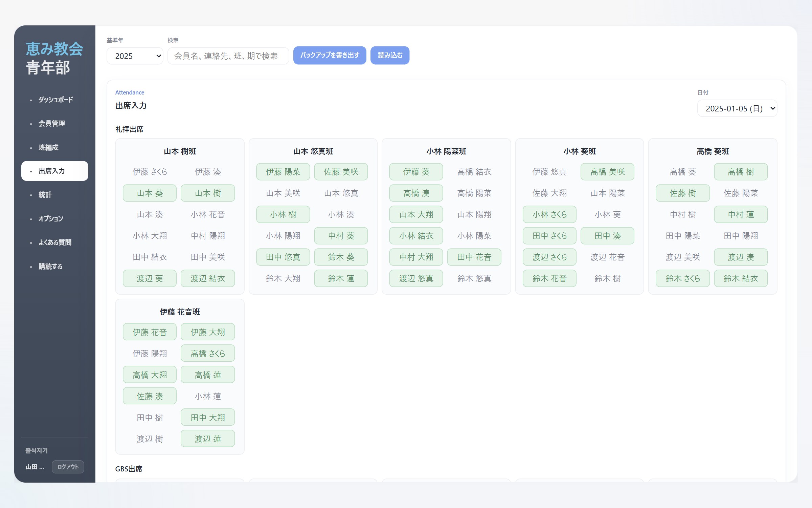This screenshot has height=508, width=812.
Task: Toggle attendance for 伊藤 花音 member chip
Action: tap(150, 332)
